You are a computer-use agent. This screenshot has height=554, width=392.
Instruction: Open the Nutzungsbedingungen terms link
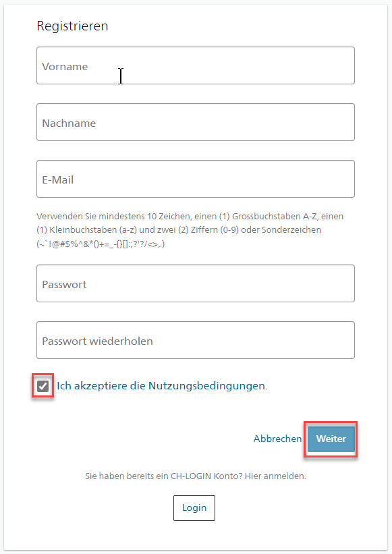(208, 386)
